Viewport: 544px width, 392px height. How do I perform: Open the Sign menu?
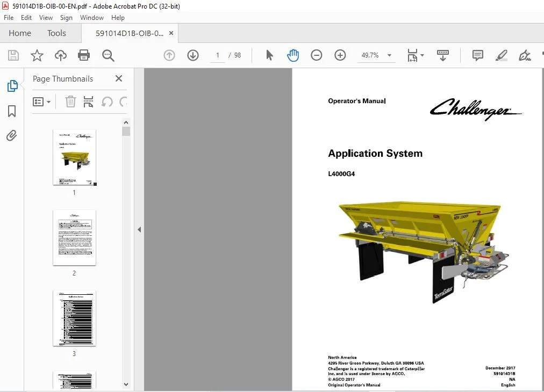point(66,18)
